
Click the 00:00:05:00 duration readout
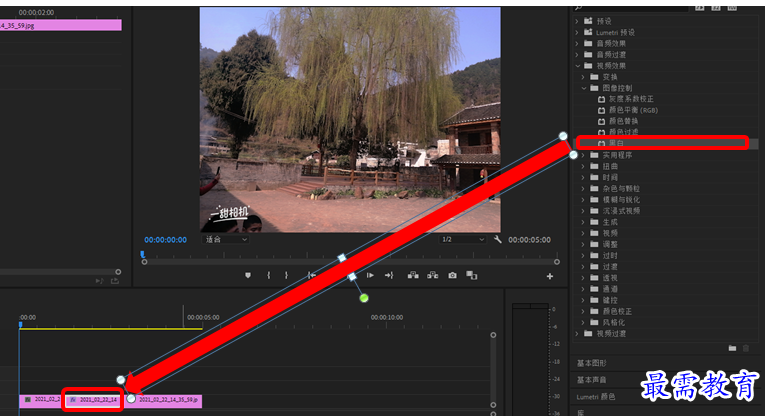pos(529,240)
